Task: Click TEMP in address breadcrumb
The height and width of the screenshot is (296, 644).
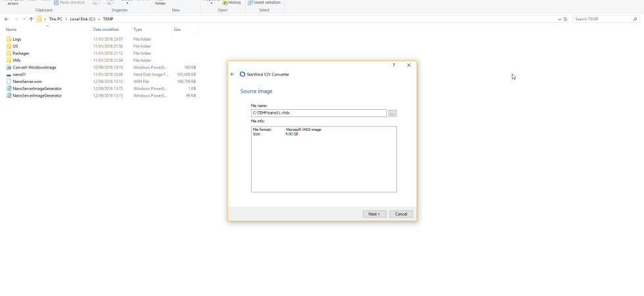Action: tap(108, 19)
